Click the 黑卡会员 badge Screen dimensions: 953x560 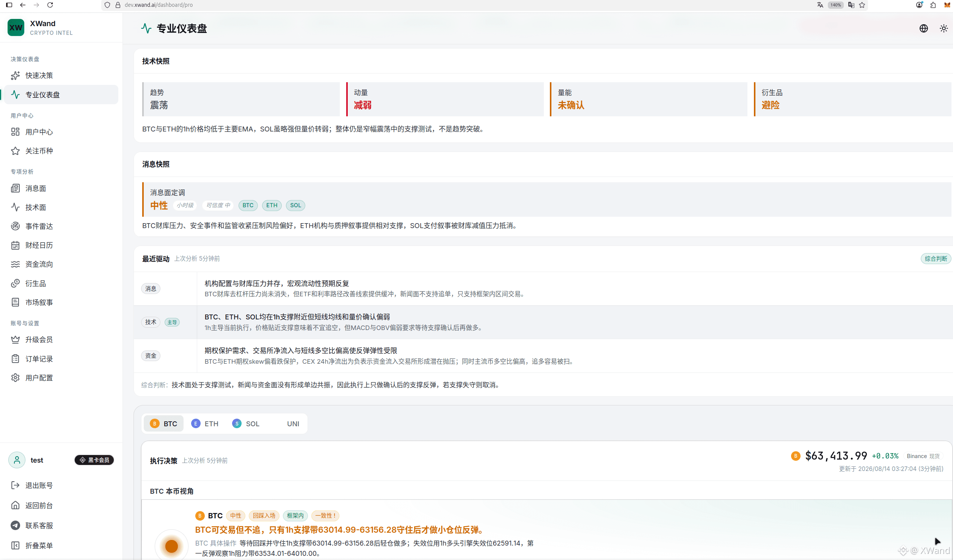coord(94,460)
